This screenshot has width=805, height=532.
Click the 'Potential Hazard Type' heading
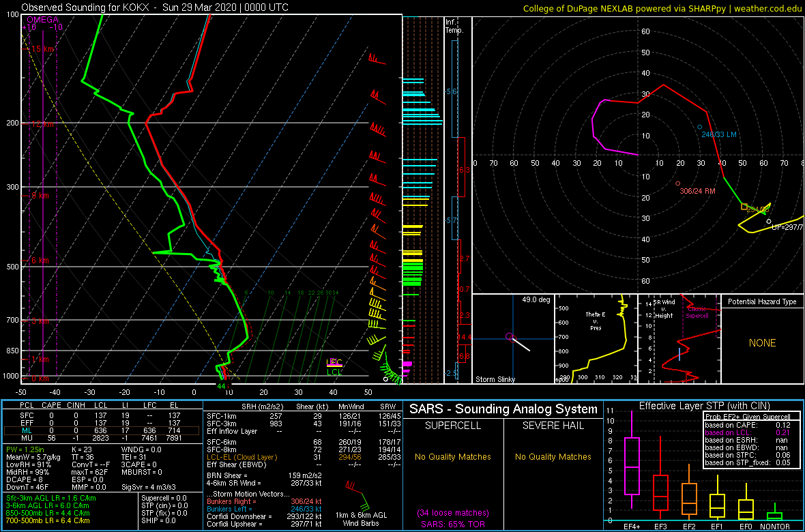(x=763, y=301)
